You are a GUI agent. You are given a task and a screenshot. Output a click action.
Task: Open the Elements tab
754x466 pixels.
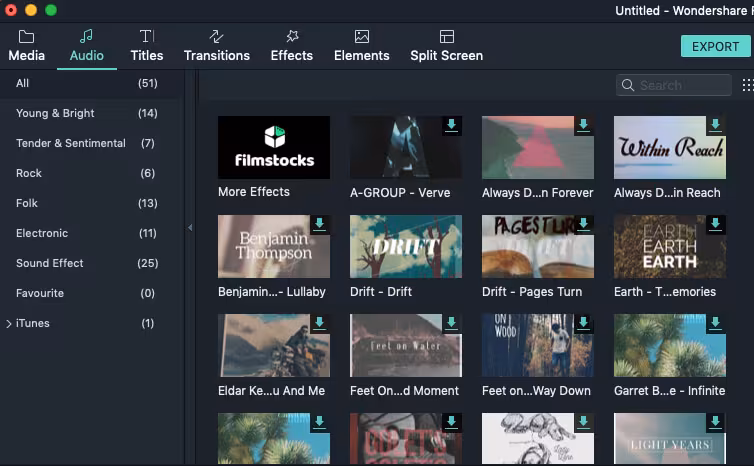[362, 46]
